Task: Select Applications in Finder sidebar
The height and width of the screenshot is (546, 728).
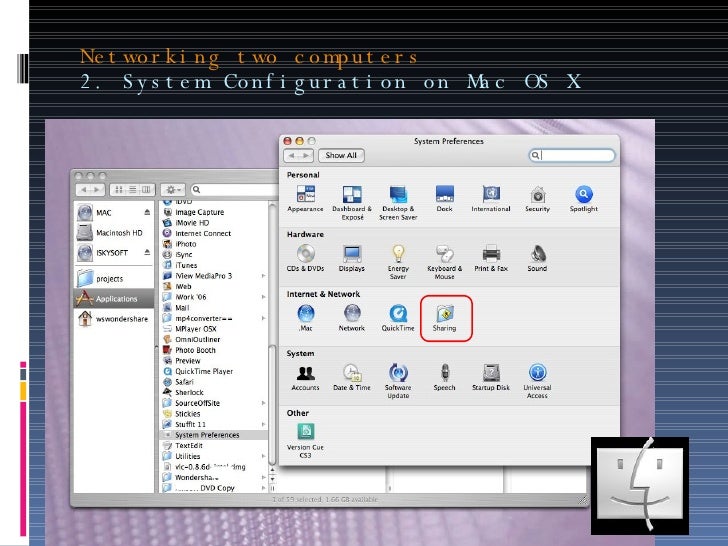Action: 113,299
